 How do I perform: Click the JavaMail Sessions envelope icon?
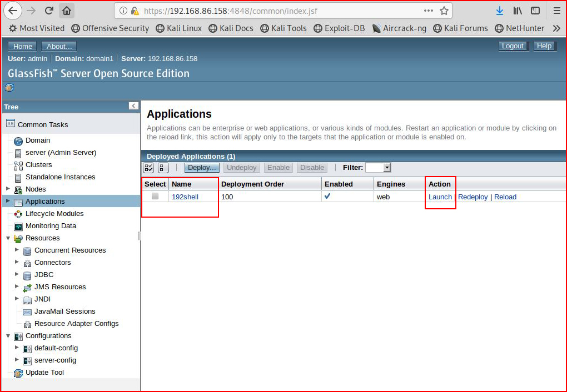click(x=27, y=312)
